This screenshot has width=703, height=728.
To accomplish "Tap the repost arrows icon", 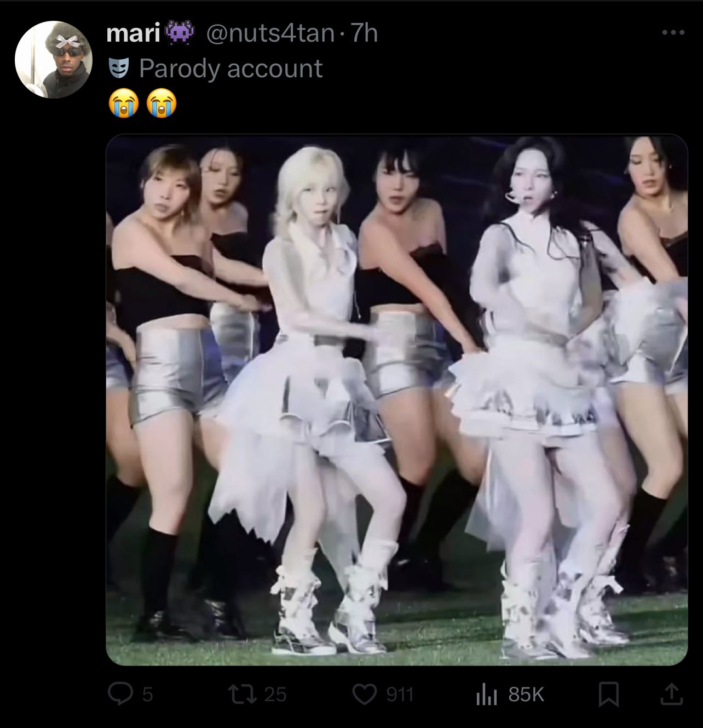I will [245, 695].
